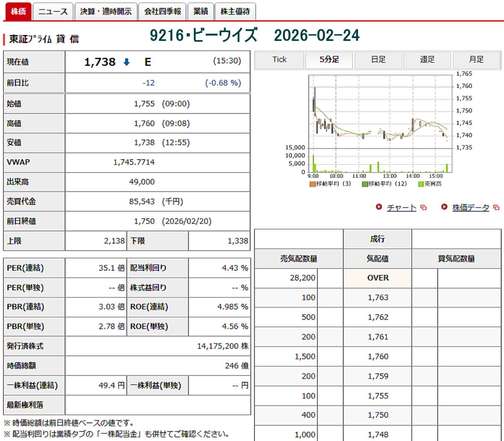This screenshot has height=441, width=504.
Task: Select the 株価 tab
Action: pos(18,12)
